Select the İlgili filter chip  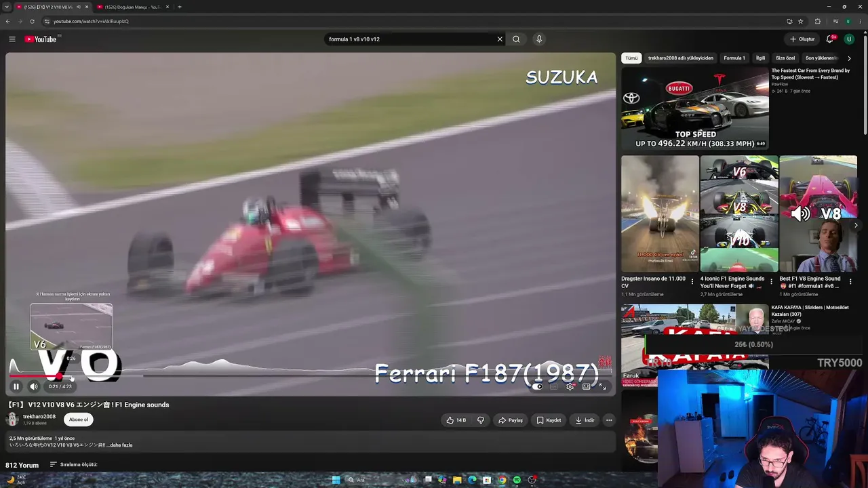761,58
